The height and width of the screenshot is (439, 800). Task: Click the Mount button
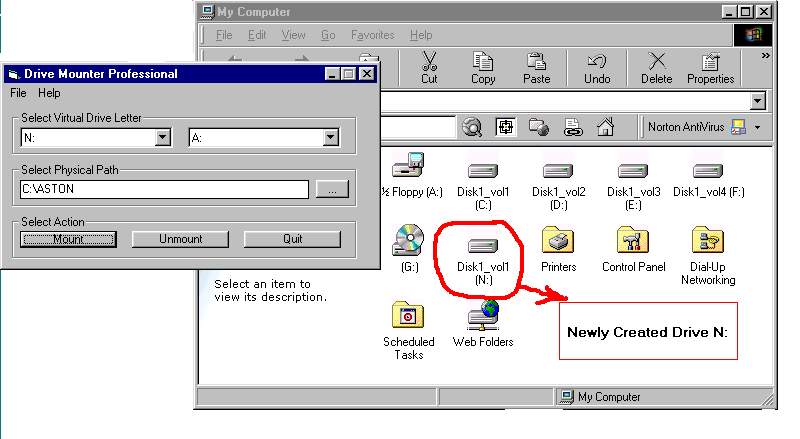pos(68,239)
